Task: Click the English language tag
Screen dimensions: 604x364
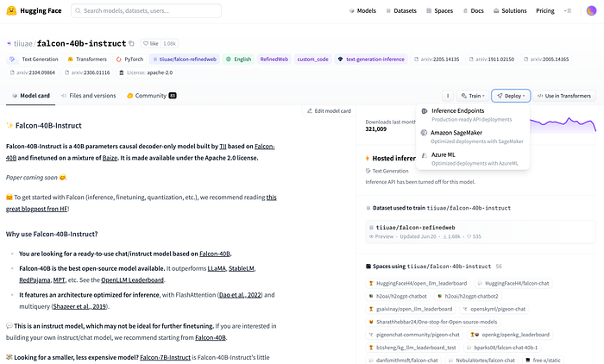Action: (x=238, y=60)
